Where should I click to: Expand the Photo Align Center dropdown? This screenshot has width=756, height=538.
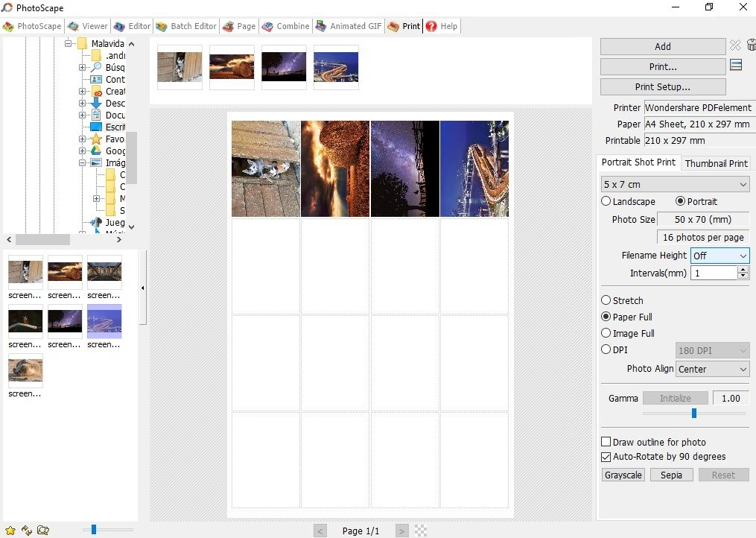tap(712, 369)
